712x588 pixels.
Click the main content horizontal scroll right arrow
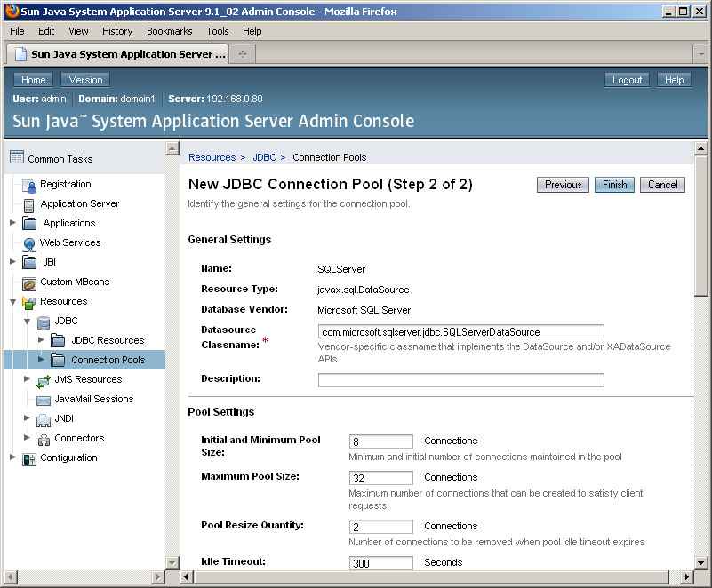tap(686, 577)
